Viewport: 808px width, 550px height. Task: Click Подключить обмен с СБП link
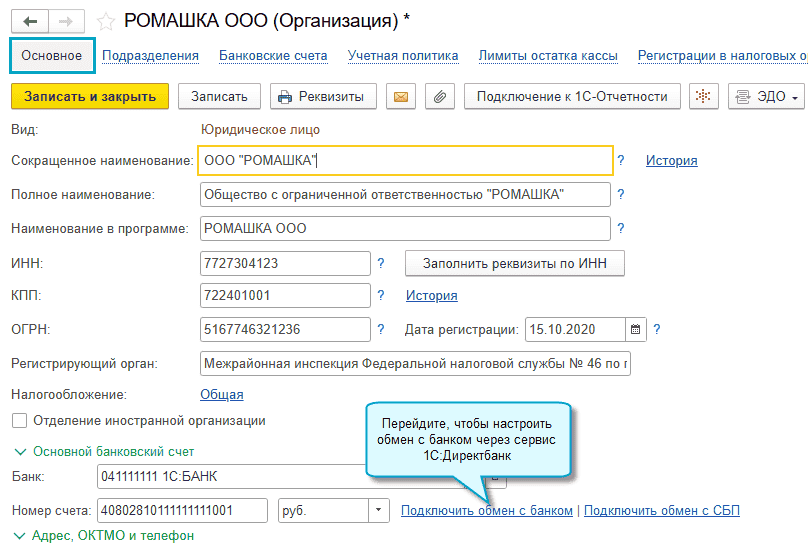[661, 511]
